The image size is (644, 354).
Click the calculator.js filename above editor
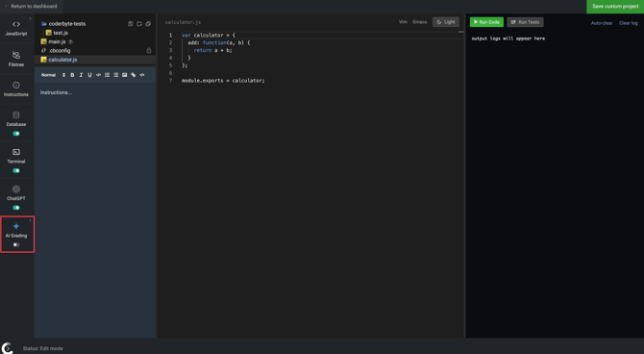(184, 22)
